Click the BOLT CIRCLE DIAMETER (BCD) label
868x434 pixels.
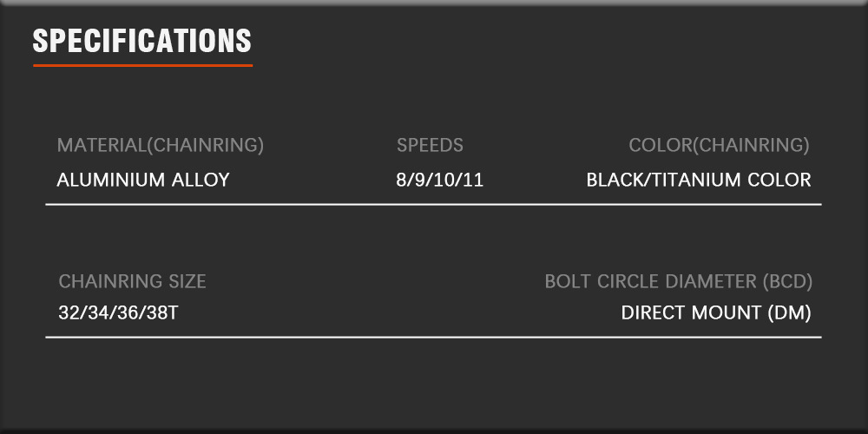click(678, 281)
